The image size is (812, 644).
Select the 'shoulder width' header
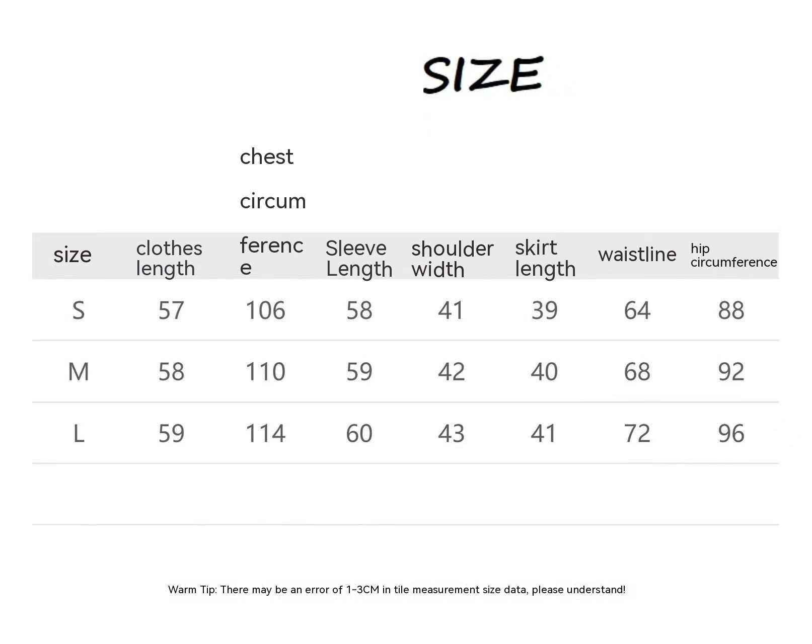coord(452,259)
